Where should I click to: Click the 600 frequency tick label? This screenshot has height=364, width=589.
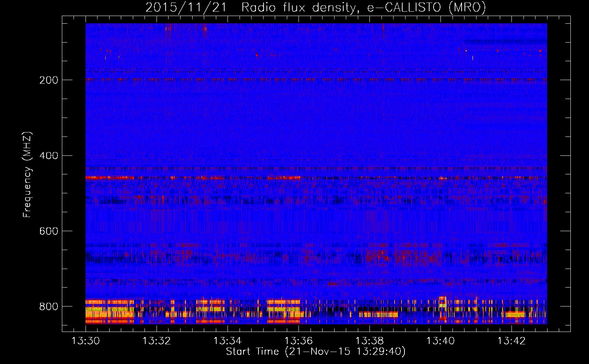click(x=49, y=232)
